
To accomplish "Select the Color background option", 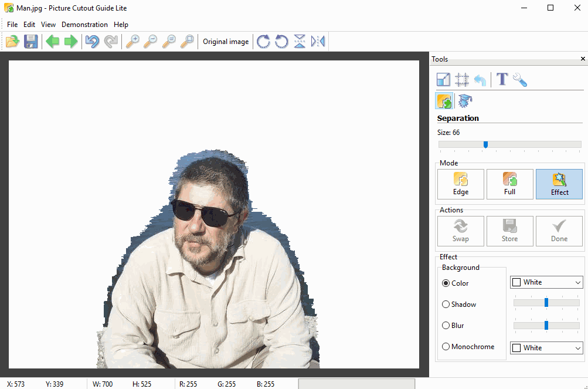I will 456,283.
